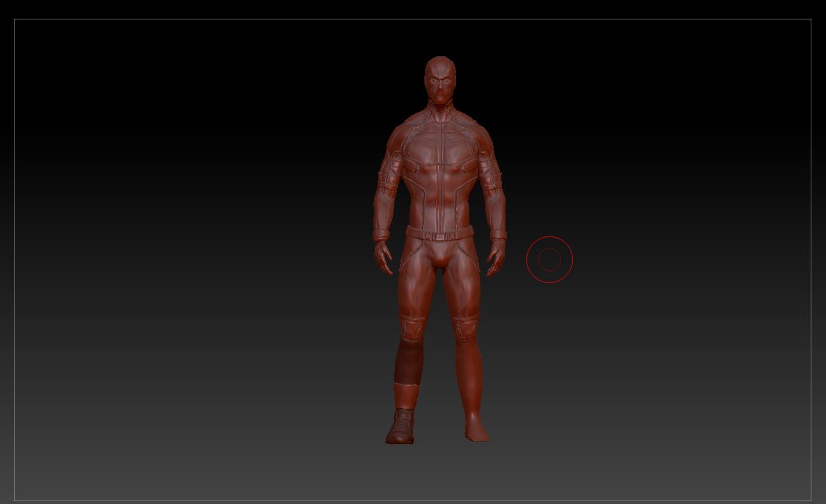
Task: Click the darker shin segment above the boot
Action: (x=408, y=361)
